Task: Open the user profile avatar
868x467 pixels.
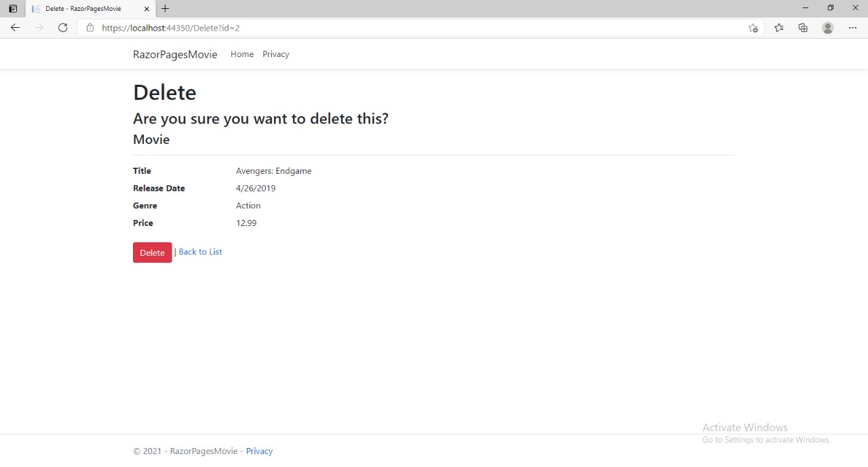Action: (x=827, y=28)
